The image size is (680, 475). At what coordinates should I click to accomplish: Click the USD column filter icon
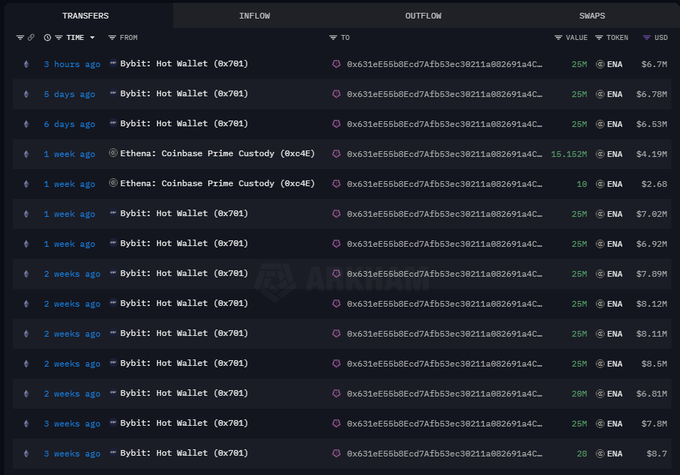tap(646, 37)
